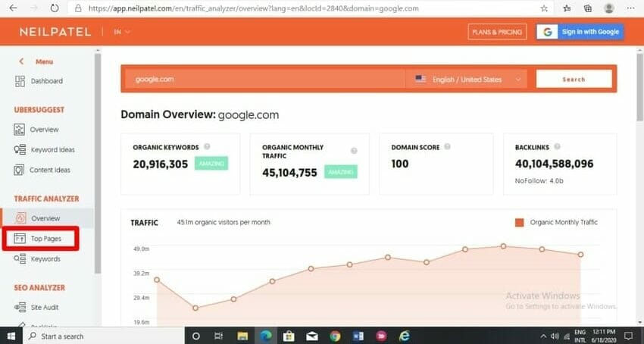The width and height of the screenshot is (644, 344).
Task: Click the Top Pages window icon
Action: click(20, 239)
